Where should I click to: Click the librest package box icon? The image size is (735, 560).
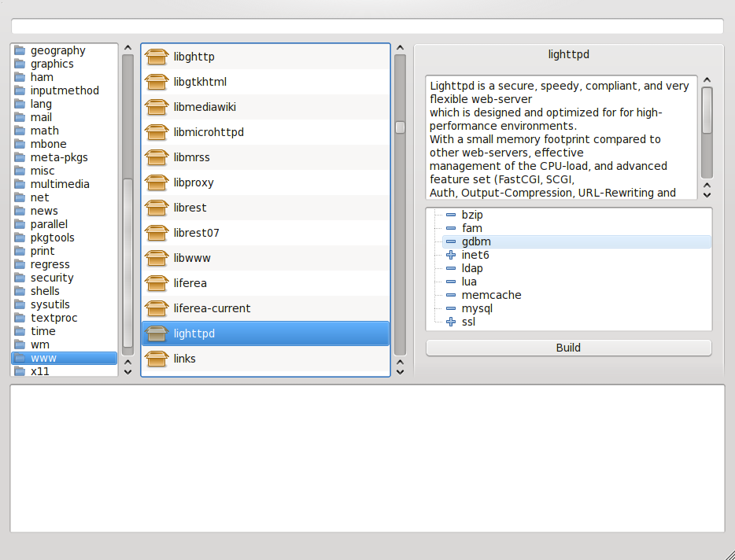coord(157,208)
